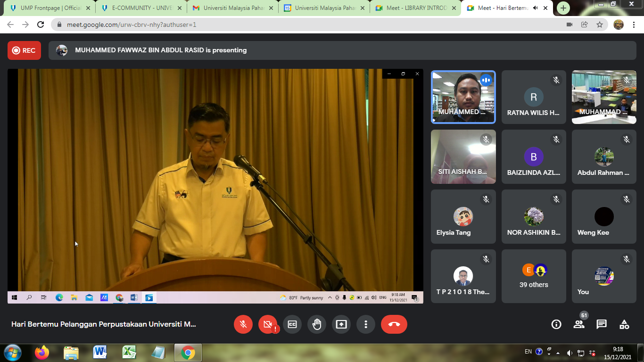
Task: Select the MUHAMMAD library video tile
Action: 604,97
